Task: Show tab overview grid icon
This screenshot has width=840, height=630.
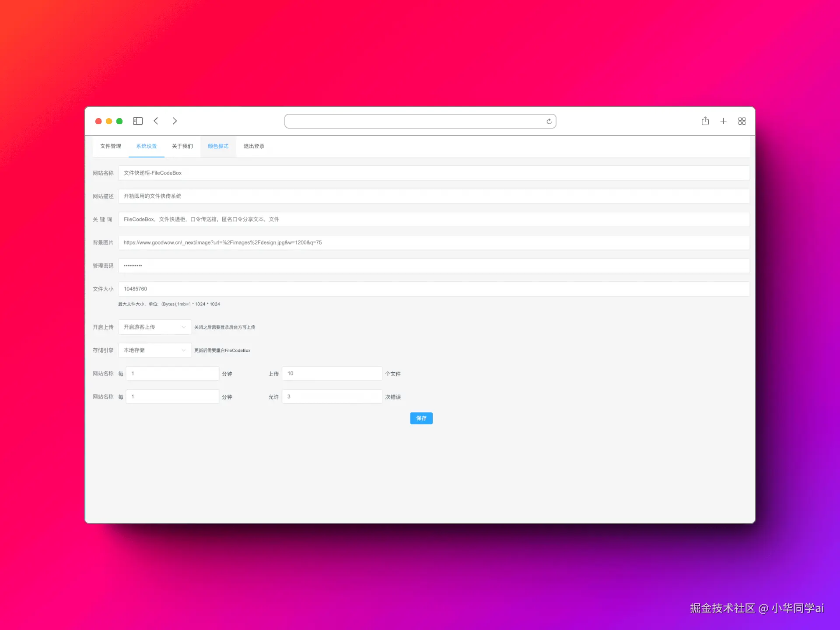Action: (742, 121)
